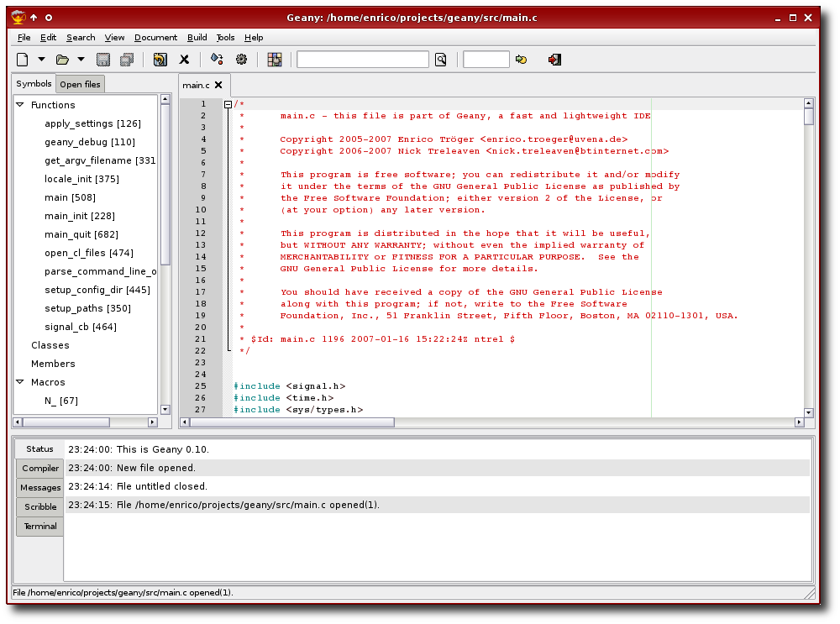The height and width of the screenshot is (624, 840).
Task: Click the jump to line arrow icon
Action: (521, 60)
